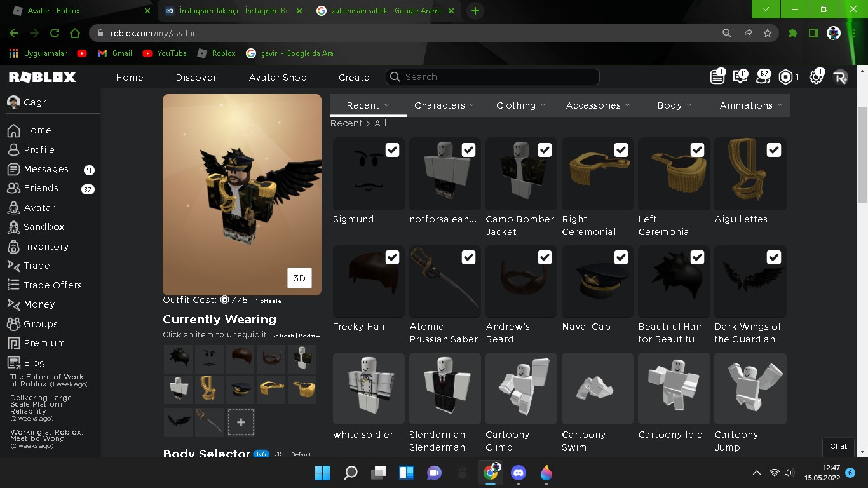Open Home in the top navigation bar

(130, 78)
